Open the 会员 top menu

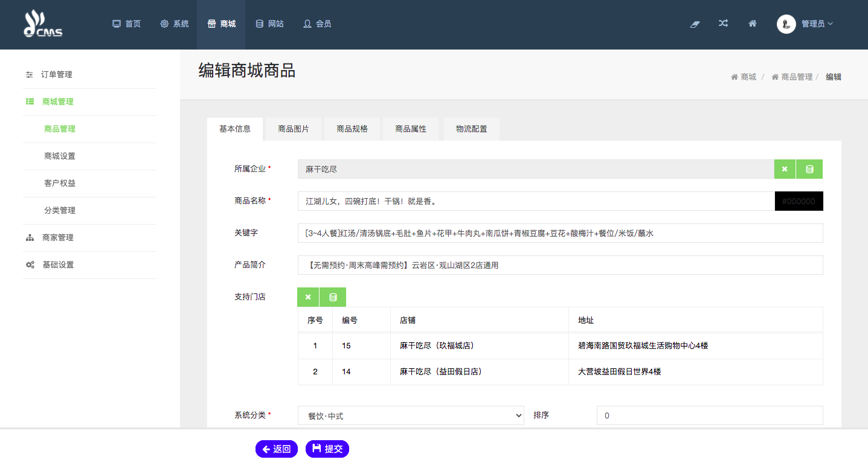[x=317, y=24]
